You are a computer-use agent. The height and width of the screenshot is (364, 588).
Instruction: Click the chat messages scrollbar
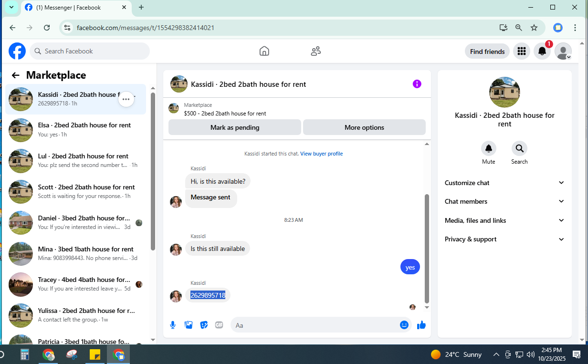[x=427, y=248]
